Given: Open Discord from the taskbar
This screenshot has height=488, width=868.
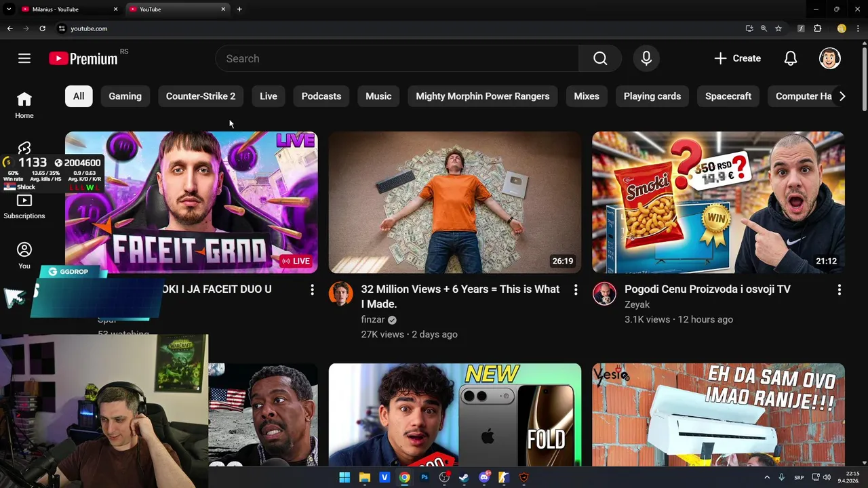Looking at the screenshot, I should coord(484,477).
